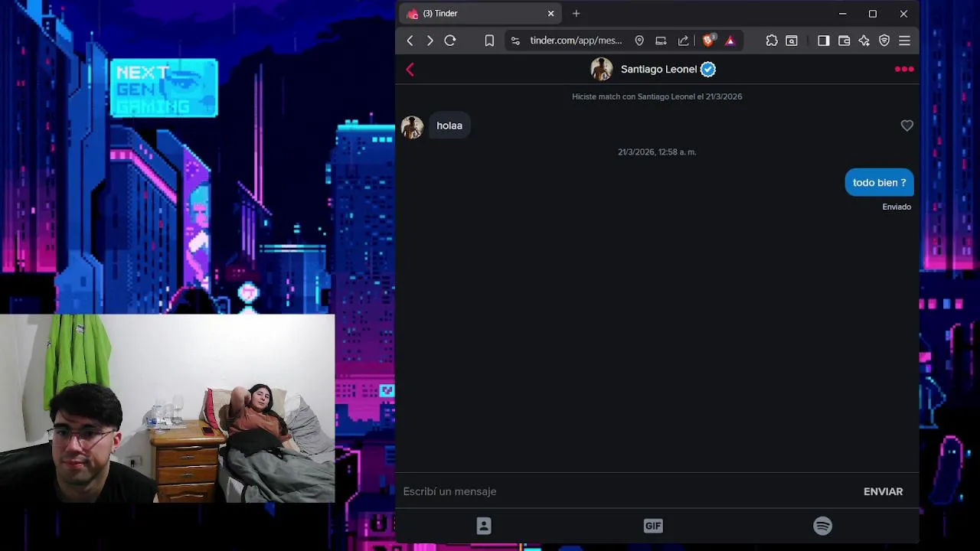Screen dimensions: 980x551
Task: Close the Tinder browser tab
Action: tap(550, 14)
